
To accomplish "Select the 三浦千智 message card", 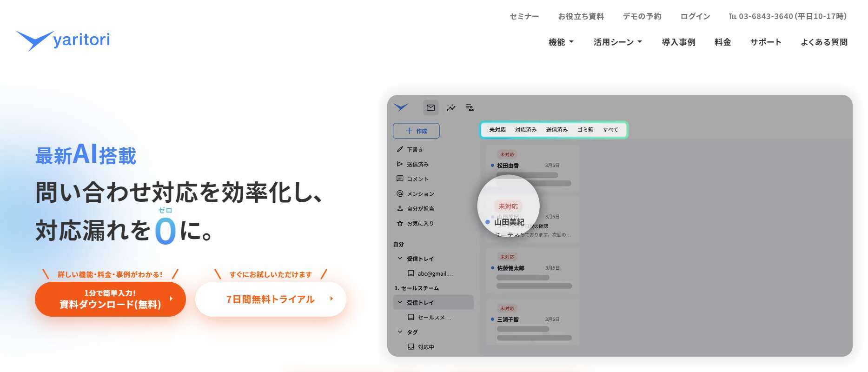I will [x=533, y=322].
